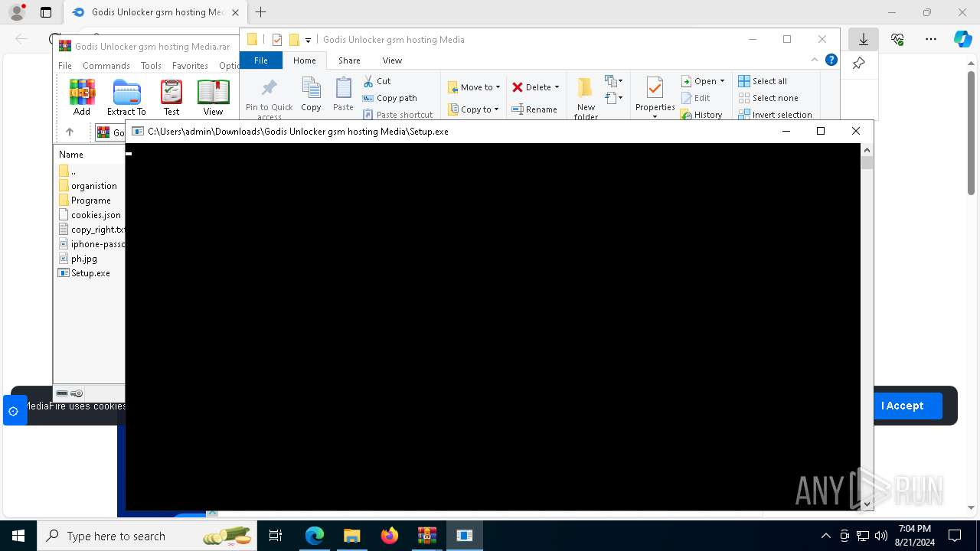Click the New folder icon
980x551 pixels.
[586, 98]
